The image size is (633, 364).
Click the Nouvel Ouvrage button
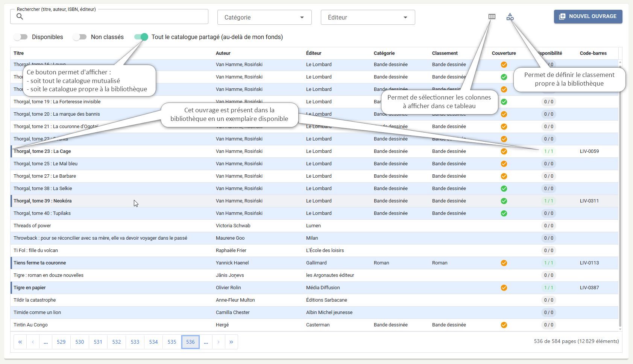coord(588,17)
